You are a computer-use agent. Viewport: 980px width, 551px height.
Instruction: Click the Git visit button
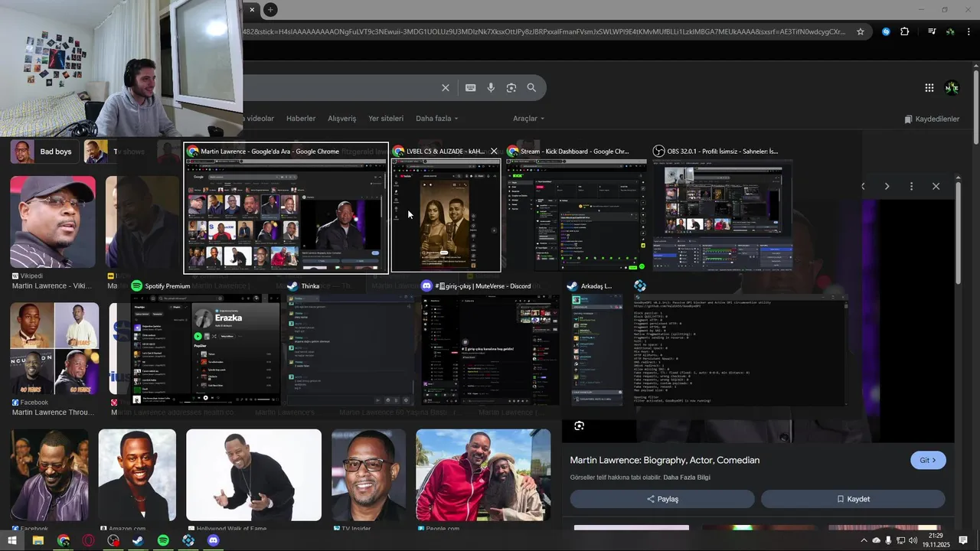[x=928, y=460]
